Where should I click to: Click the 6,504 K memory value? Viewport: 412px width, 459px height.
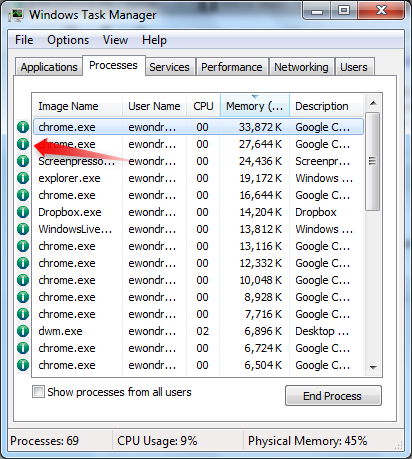point(263,365)
